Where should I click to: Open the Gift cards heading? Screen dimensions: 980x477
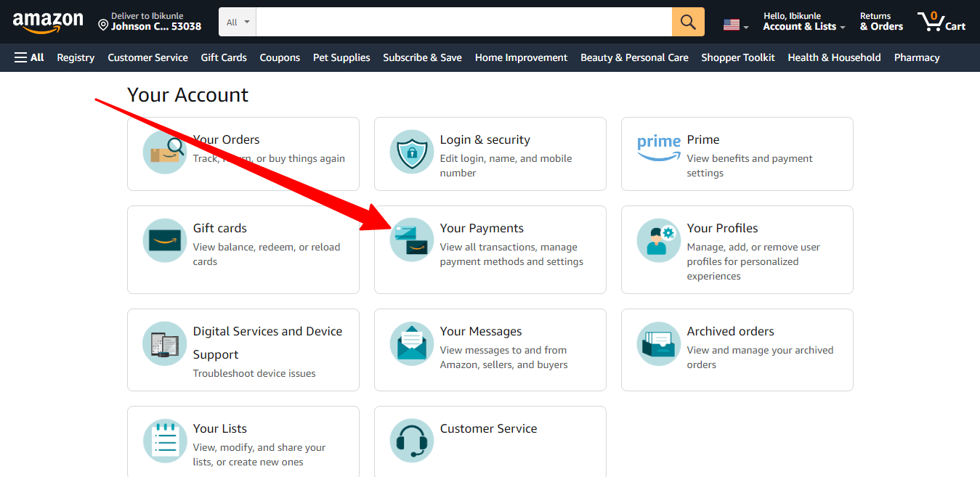coord(219,228)
